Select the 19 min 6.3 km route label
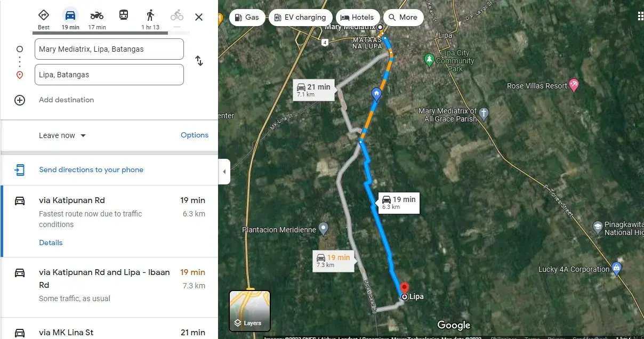 pos(399,203)
